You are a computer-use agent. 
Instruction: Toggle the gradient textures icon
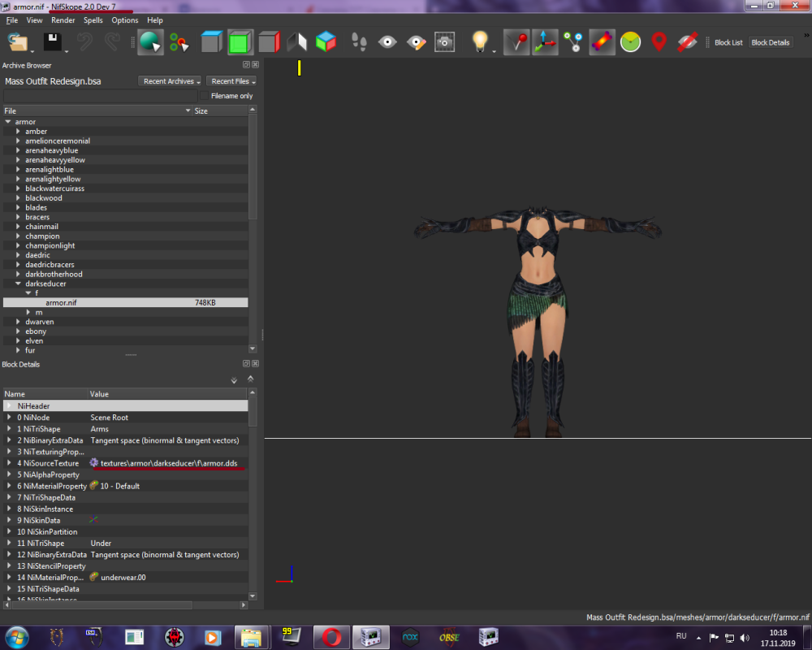point(602,42)
